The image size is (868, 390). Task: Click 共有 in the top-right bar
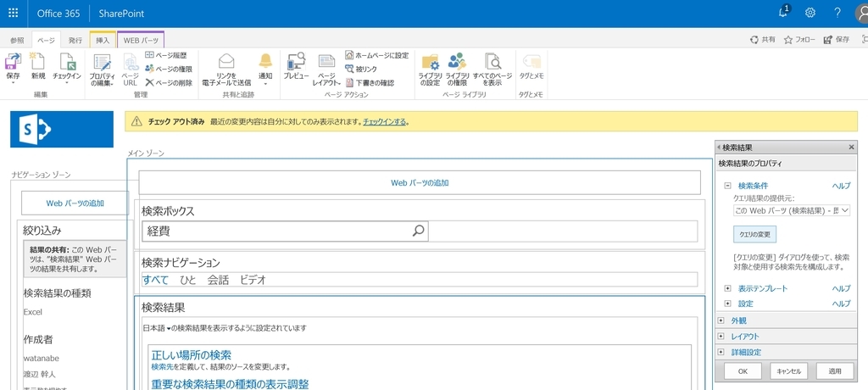click(763, 39)
